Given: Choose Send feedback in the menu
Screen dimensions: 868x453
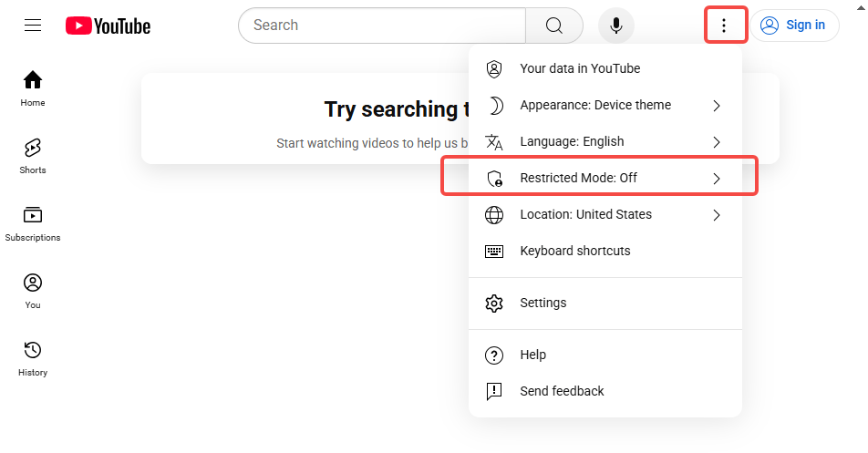Looking at the screenshot, I should [605, 392].
